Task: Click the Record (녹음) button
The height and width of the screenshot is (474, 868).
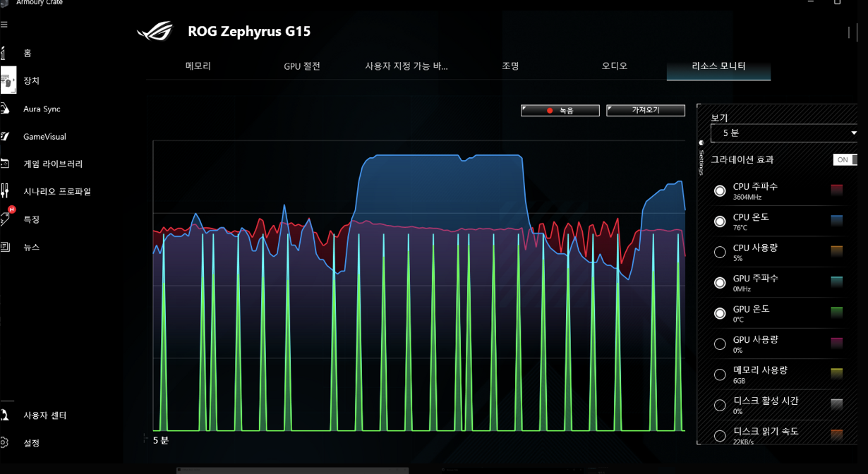Action: 560,111
